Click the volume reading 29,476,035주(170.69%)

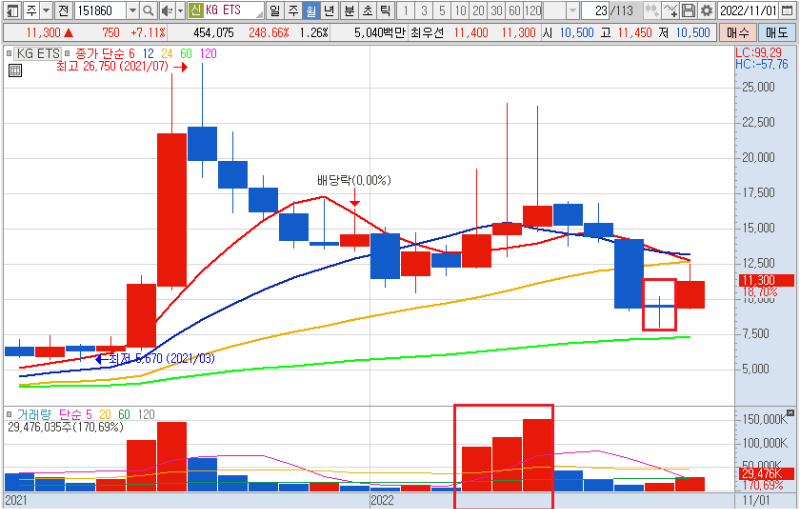click(x=65, y=427)
